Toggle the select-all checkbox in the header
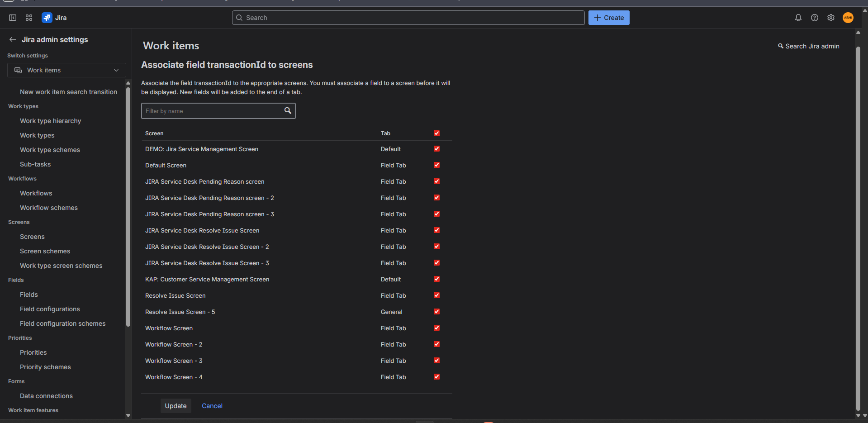 [x=436, y=133]
